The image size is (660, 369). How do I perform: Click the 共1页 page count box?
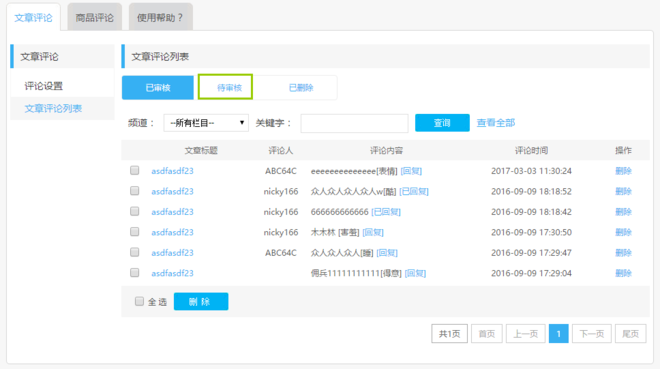[450, 334]
